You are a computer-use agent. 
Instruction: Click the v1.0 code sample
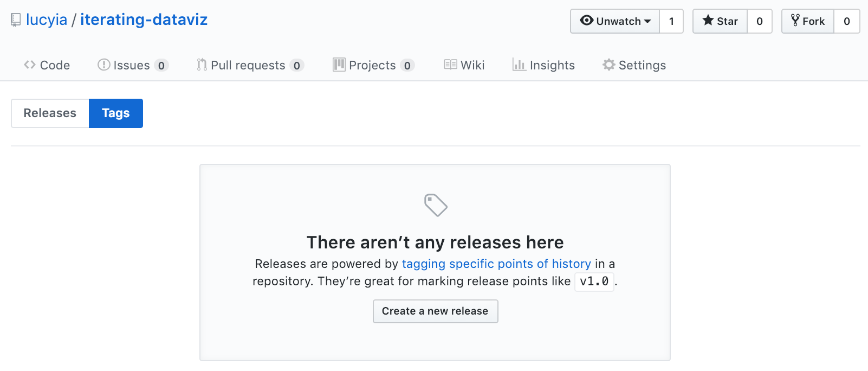click(594, 281)
